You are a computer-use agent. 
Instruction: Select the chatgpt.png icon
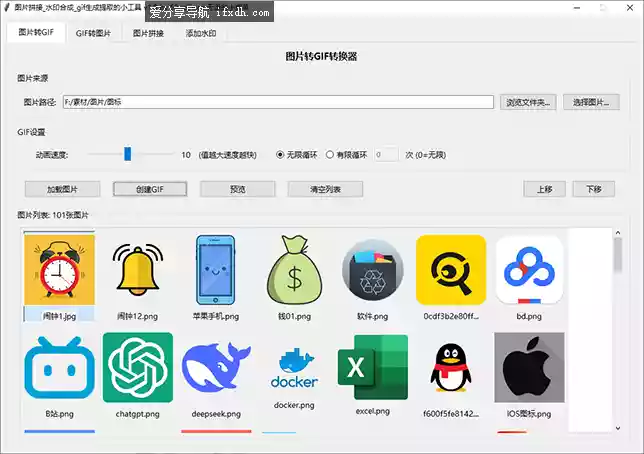coord(138,367)
